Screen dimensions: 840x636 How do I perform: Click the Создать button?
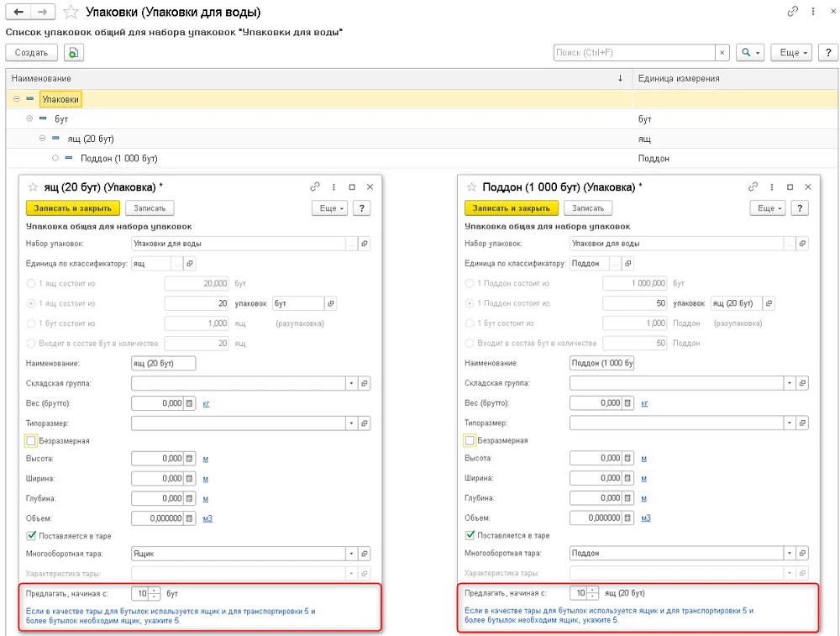coord(32,52)
